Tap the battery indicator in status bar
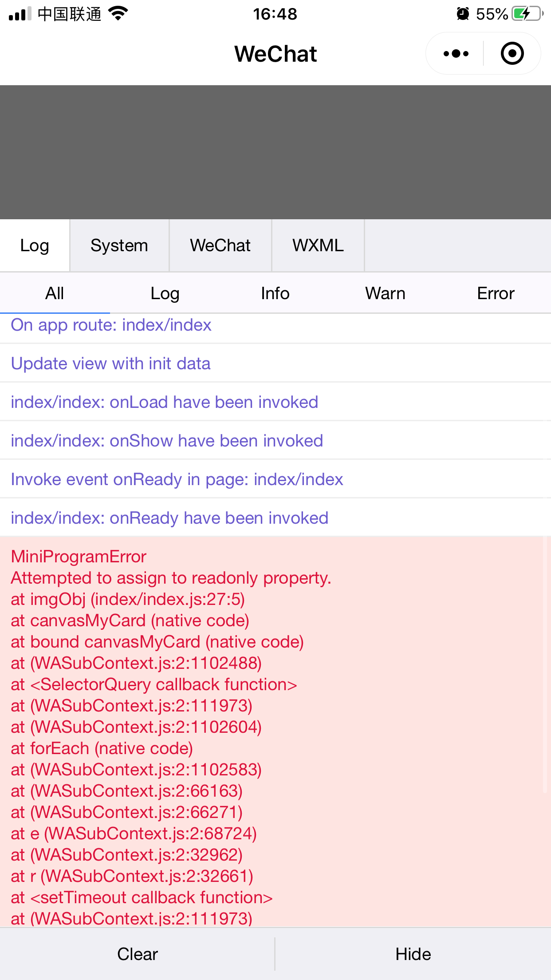 tap(527, 14)
